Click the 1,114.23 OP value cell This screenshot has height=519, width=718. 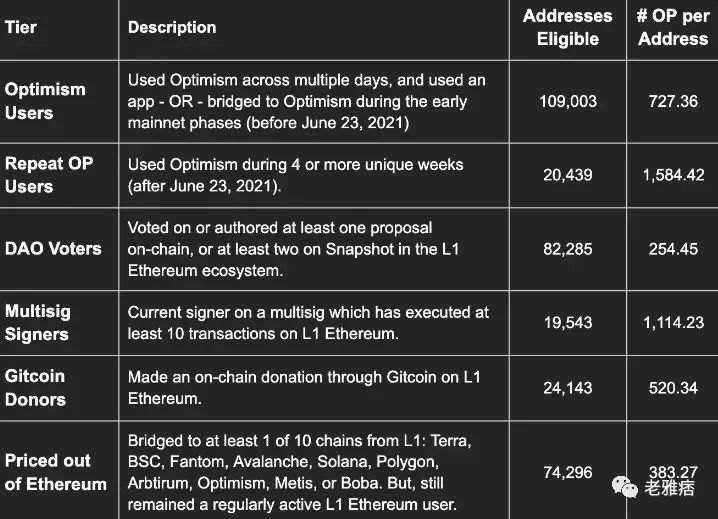click(x=673, y=322)
